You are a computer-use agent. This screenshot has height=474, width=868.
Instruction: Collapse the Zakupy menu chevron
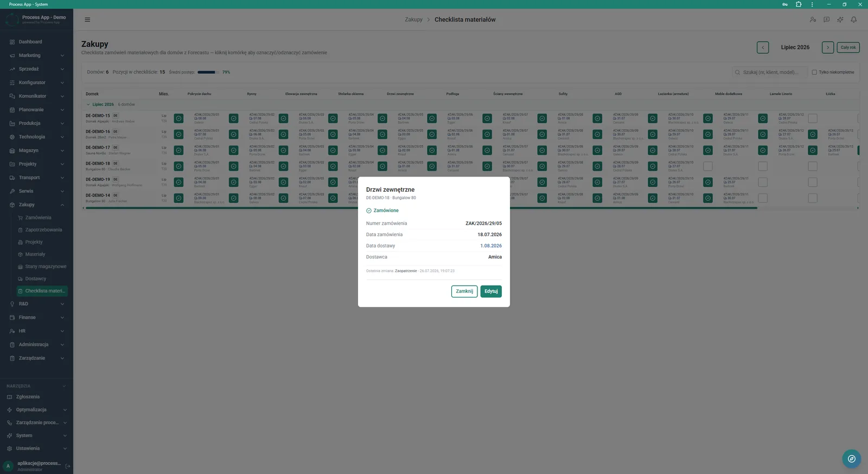[62, 205]
